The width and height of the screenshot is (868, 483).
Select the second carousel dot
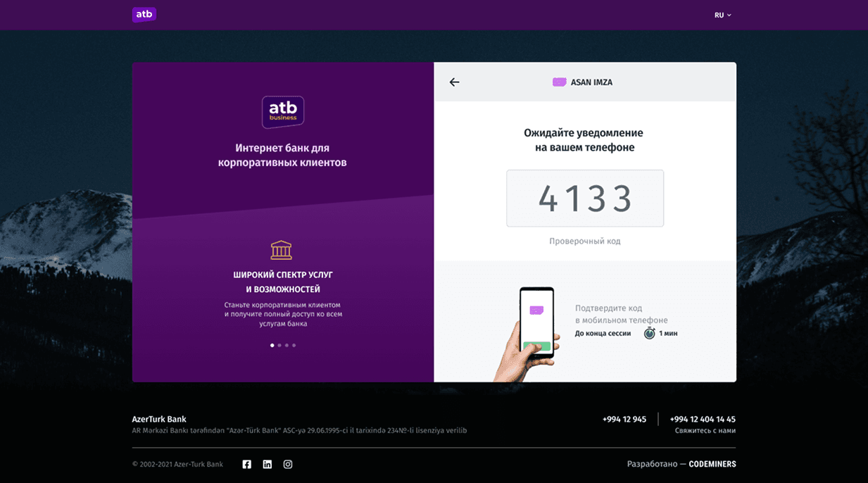click(x=279, y=345)
